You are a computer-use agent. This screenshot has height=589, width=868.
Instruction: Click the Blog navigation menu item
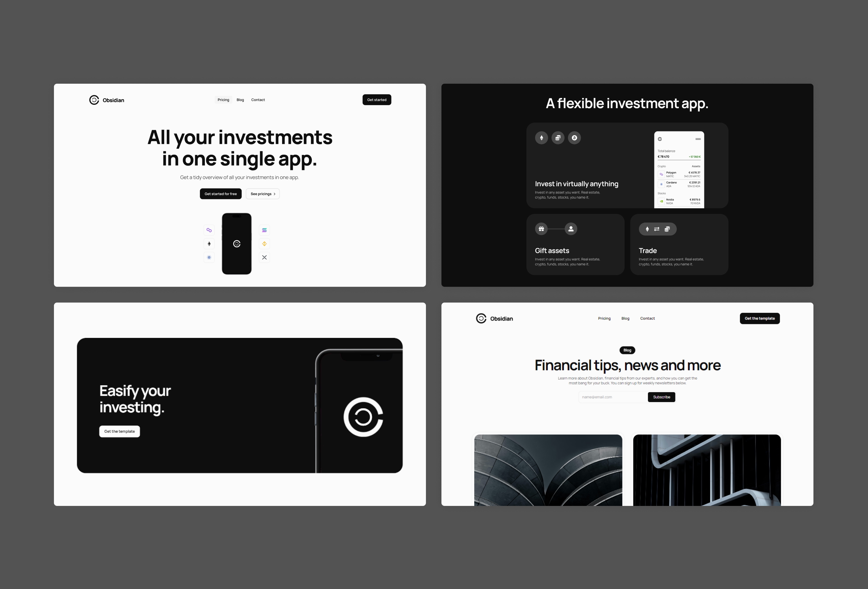240,100
